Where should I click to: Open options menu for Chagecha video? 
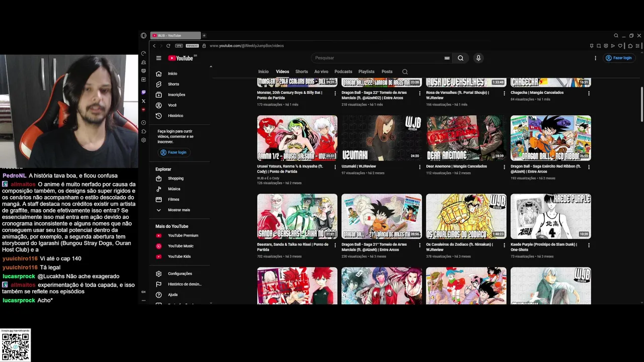coord(589,94)
